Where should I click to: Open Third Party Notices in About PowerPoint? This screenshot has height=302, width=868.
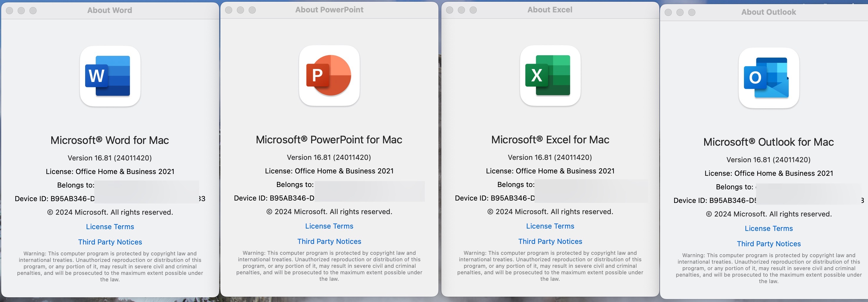[x=329, y=241]
